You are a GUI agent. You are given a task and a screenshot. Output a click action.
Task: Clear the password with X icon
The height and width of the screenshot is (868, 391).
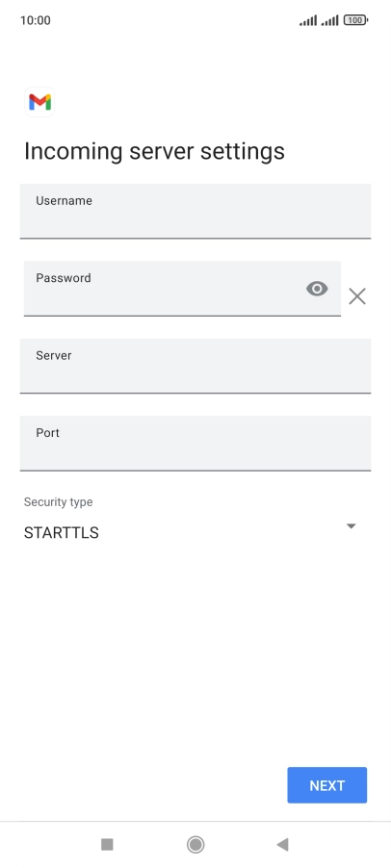pyautogui.click(x=357, y=296)
